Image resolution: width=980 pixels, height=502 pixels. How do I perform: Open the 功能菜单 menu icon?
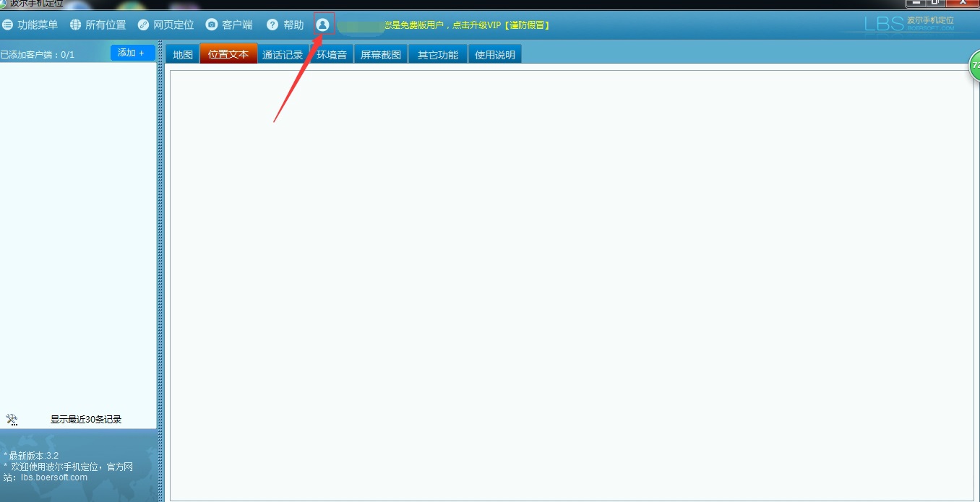coord(7,25)
